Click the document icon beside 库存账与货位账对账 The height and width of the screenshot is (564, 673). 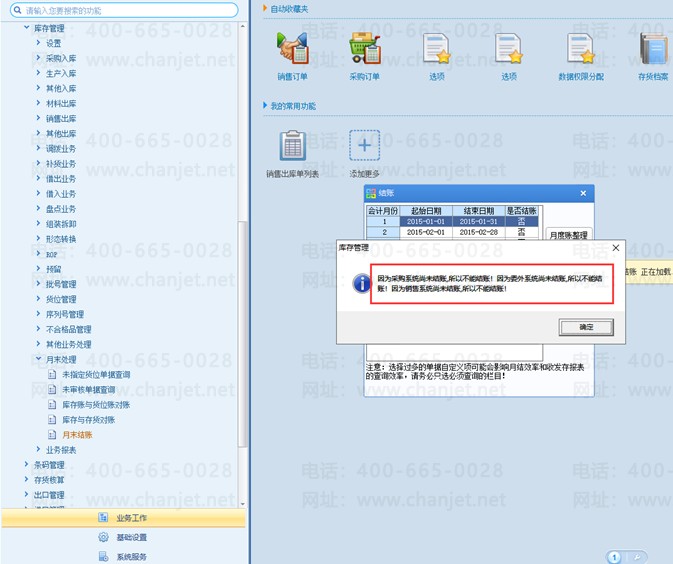(52, 405)
